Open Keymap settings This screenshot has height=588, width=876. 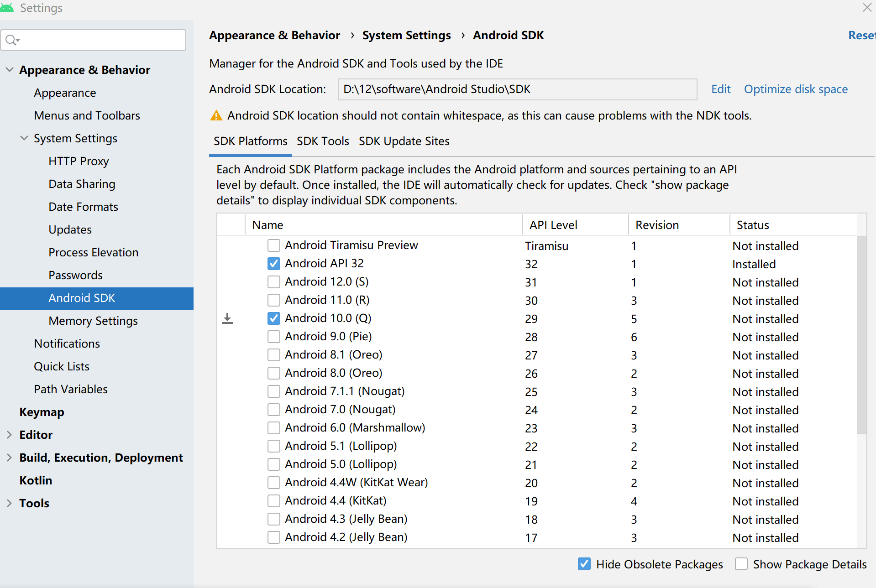42,412
